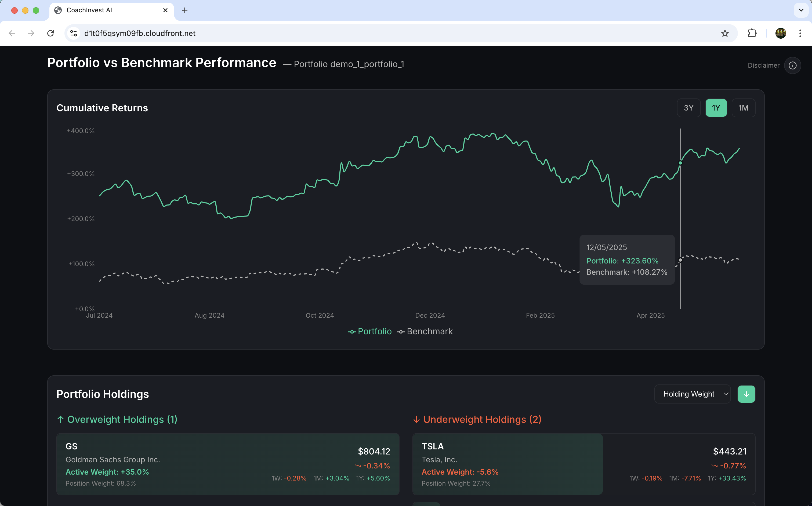Click the Disclaimer info icon
The width and height of the screenshot is (812, 506).
tap(792, 65)
